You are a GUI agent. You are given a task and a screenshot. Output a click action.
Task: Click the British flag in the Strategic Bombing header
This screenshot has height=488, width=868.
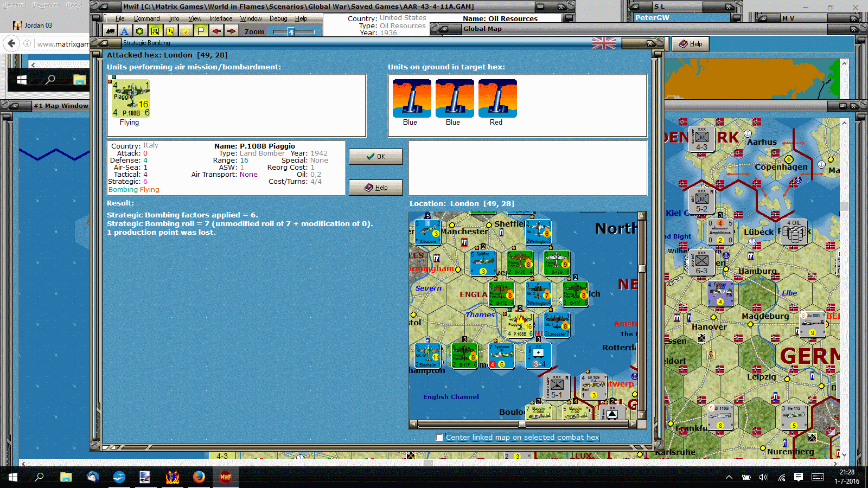pos(604,43)
